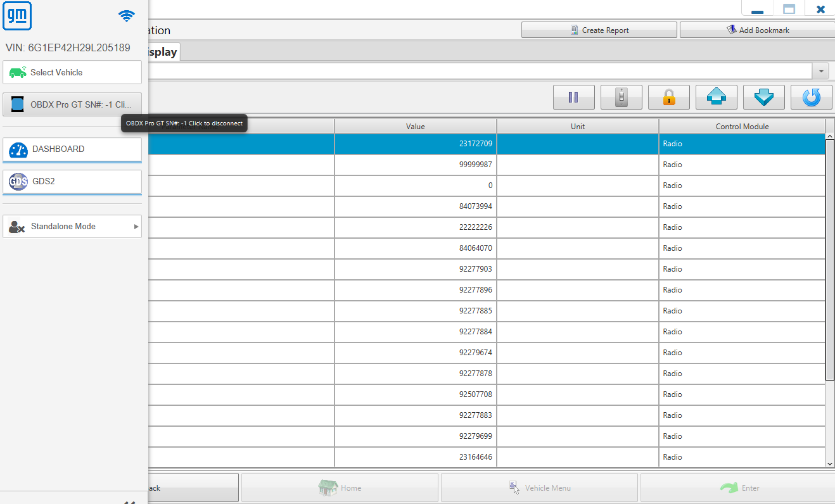Click the lock icon toolbar button
Viewport: 835px width, 504px height.
click(x=668, y=98)
